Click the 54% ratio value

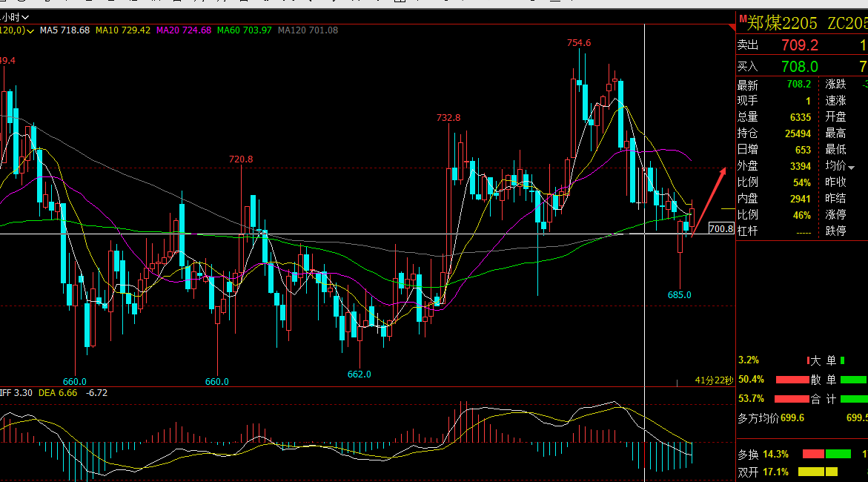click(802, 183)
